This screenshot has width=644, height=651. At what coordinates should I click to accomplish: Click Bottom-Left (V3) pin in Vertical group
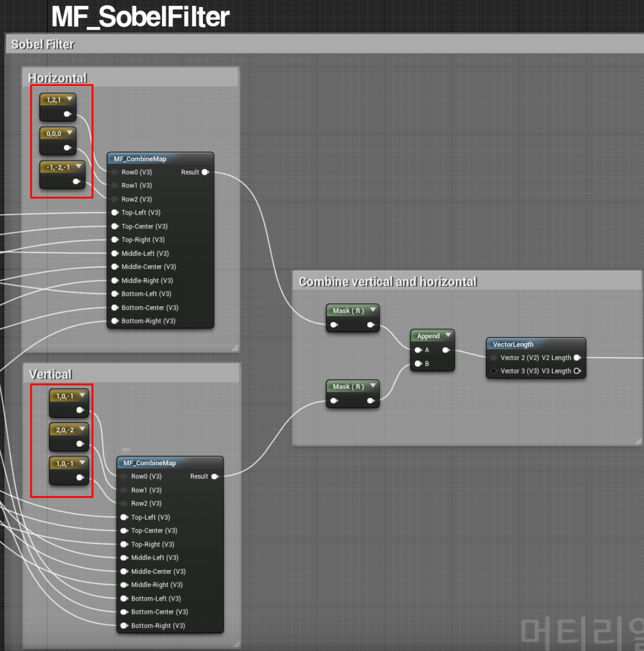coord(124,598)
